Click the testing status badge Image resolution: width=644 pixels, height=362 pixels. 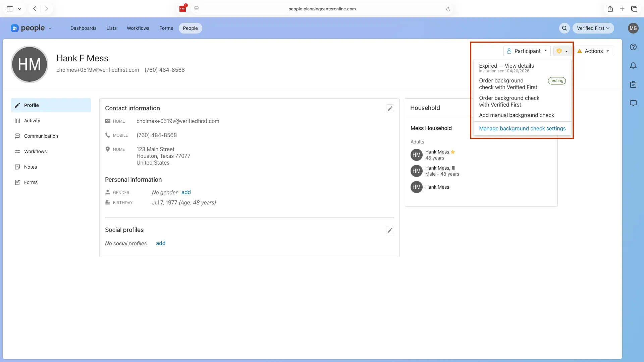click(x=557, y=80)
